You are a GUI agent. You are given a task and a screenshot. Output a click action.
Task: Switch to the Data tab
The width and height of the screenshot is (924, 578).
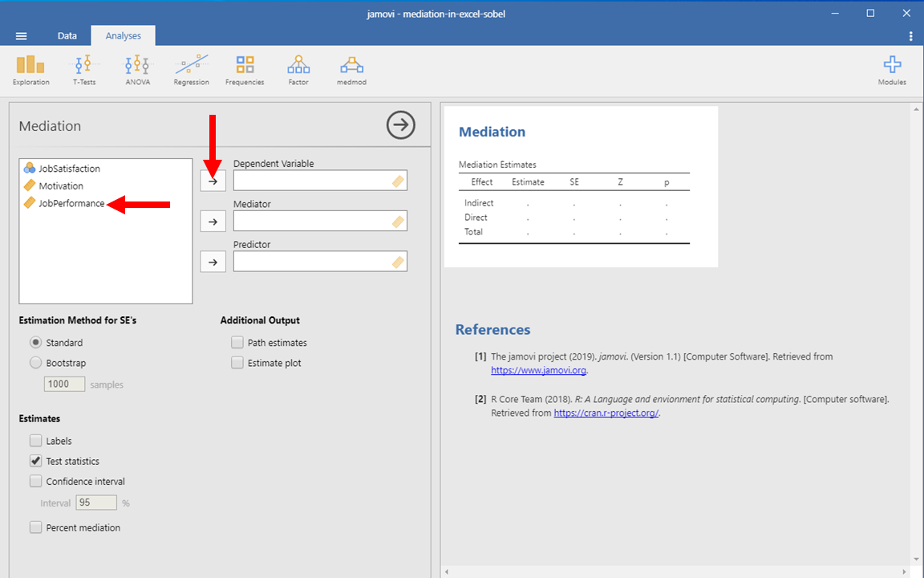pos(67,36)
